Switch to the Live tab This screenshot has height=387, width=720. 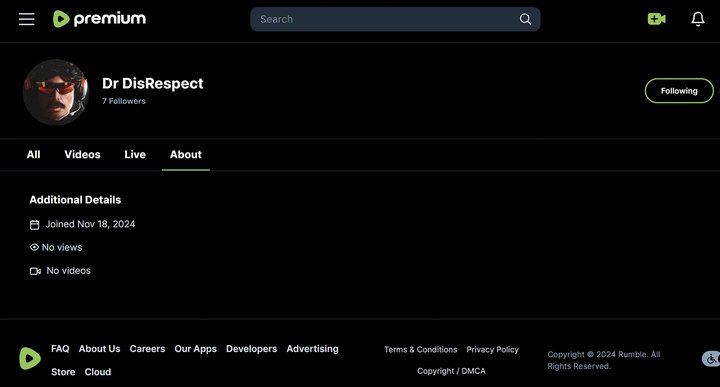tap(135, 155)
